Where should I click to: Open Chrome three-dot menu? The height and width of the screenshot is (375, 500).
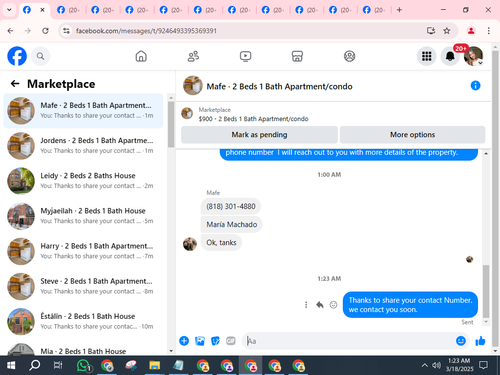(x=488, y=31)
